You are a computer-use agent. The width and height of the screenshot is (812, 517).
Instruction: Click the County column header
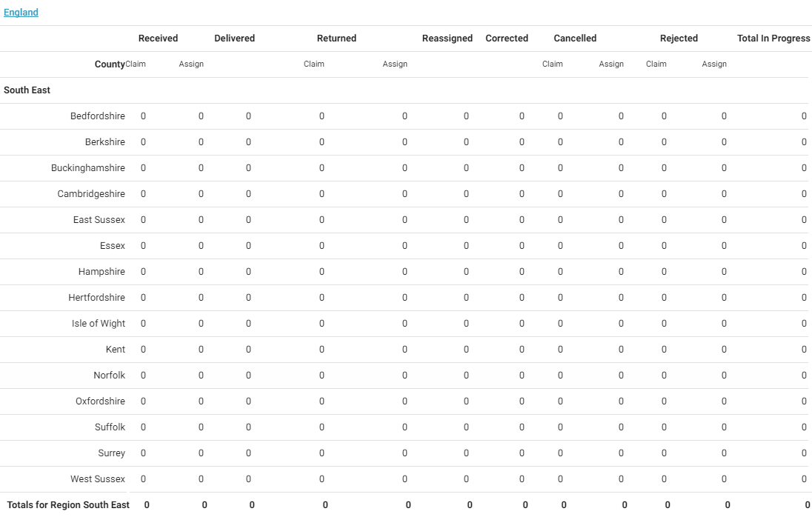(x=110, y=64)
